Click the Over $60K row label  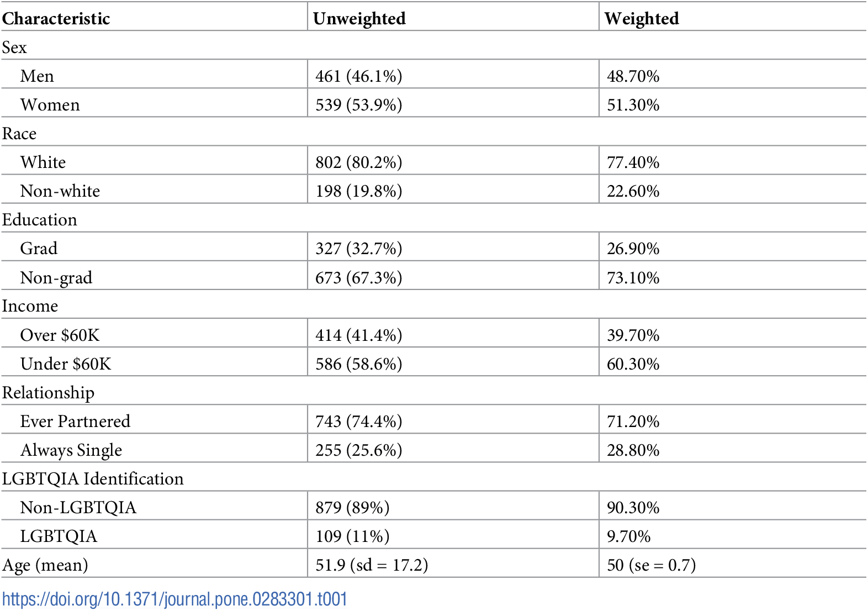60,335
